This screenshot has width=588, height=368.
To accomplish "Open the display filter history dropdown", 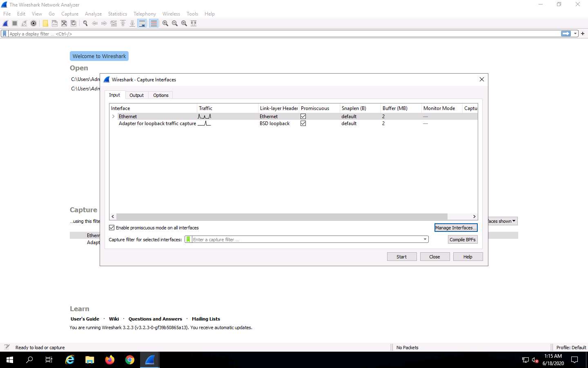I will click(575, 34).
